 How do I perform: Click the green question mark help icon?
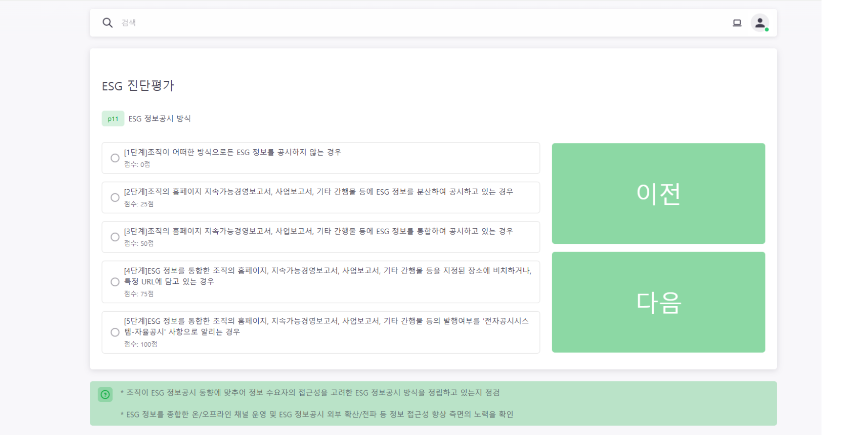[105, 395]
